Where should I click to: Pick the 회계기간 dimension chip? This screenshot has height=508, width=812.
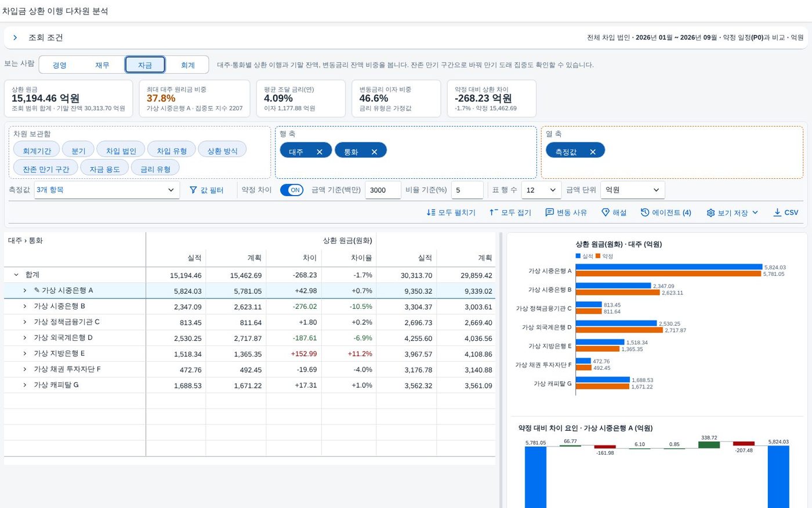pyautogui.click(x=37, y=150)
